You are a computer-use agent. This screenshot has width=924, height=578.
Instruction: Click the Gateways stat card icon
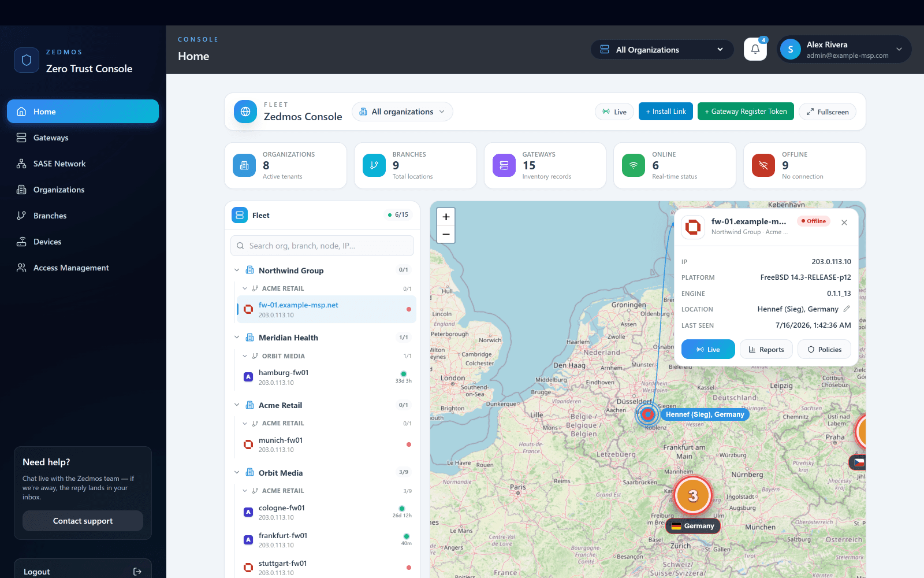pos(504,165)
